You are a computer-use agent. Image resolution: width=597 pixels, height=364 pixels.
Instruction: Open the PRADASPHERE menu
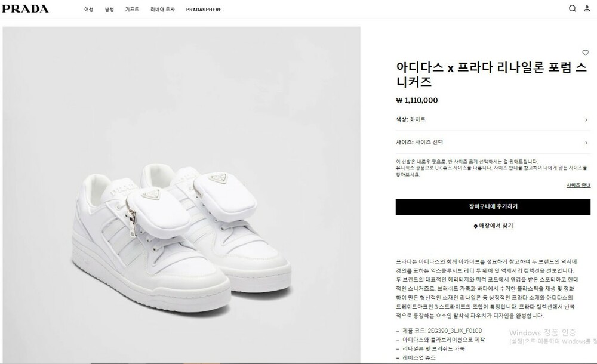coord(204,10)
